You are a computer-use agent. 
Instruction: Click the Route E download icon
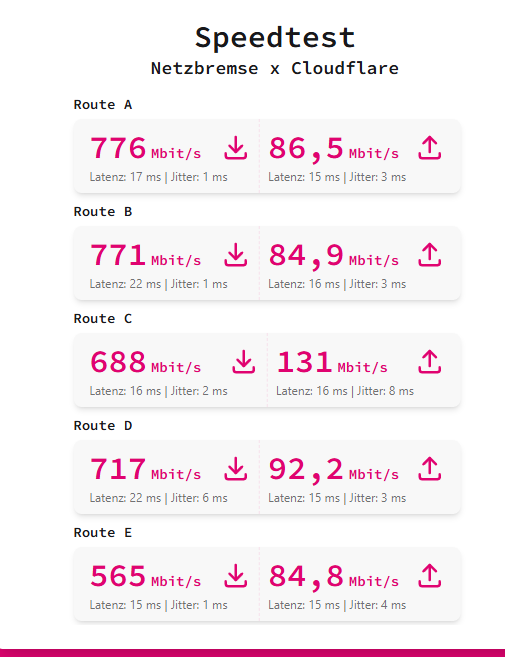(236, 576)
